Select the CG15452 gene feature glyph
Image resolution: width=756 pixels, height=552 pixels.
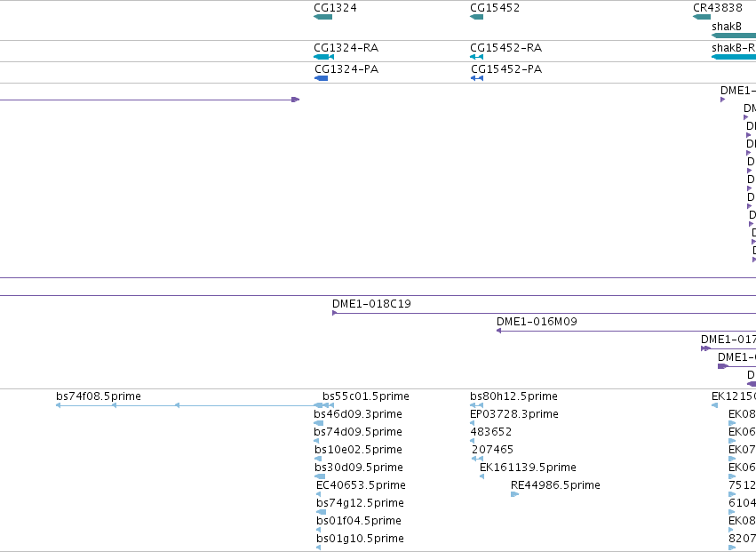[x=476, y=17]
